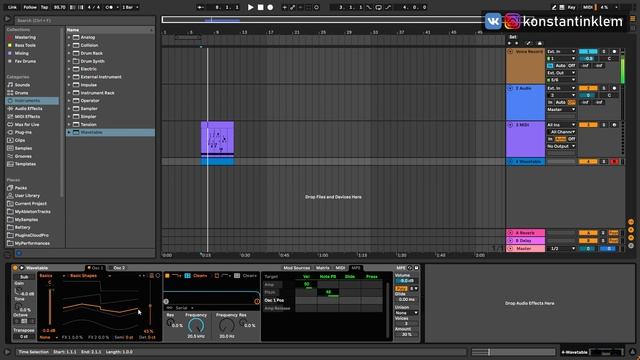Expand Operator instrument folder

(69, 100)
